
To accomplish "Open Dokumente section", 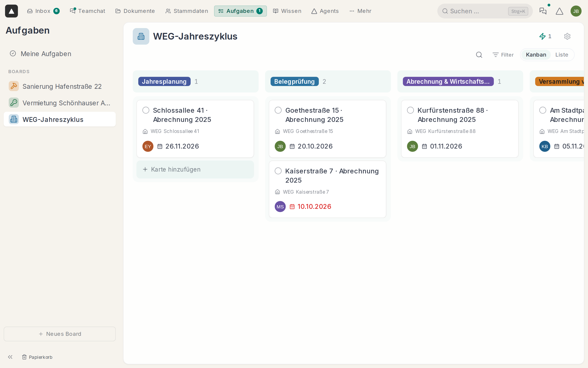I will click(x=135, y=11).
